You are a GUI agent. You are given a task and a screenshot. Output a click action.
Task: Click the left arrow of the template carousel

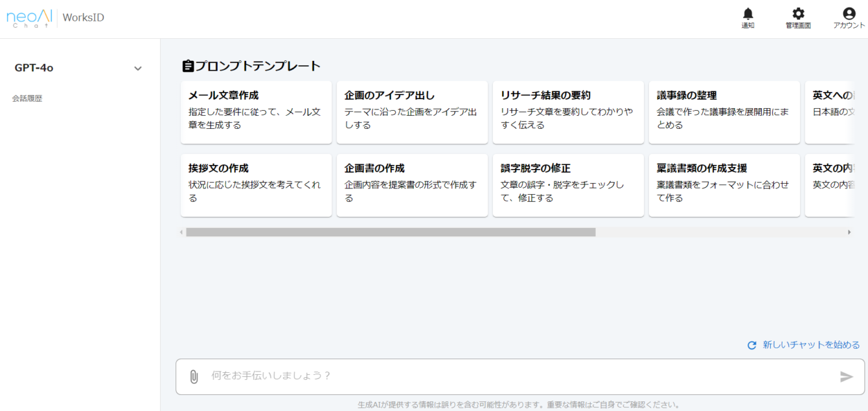coord(182,230)
